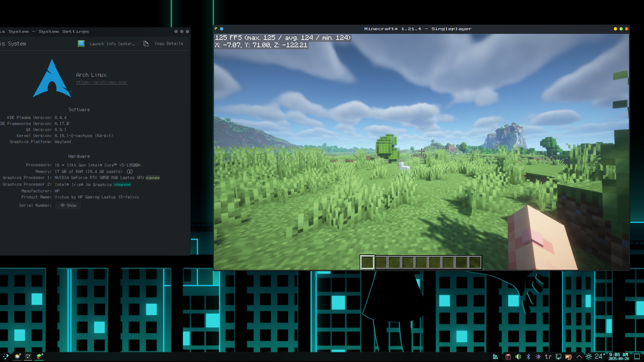Open the audio volume tray icon
644x362 pixels.
(518, 357)
